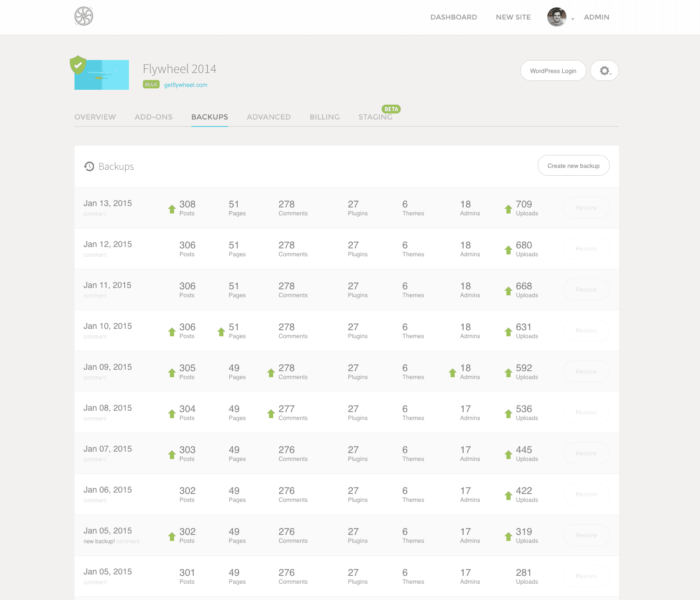The height and width of the screenshot is (600, 700).
Task: Click the Comments up arrow for Jan 09
Action: tap(271, 373)
